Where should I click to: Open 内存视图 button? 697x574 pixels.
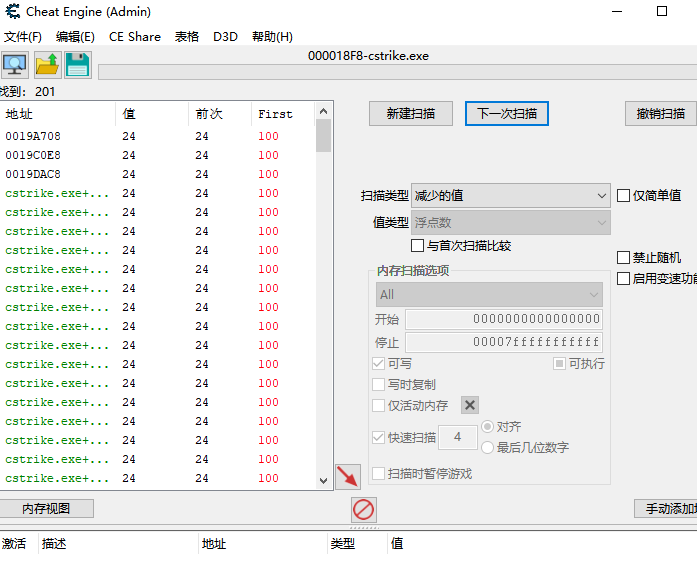point(46,508)
